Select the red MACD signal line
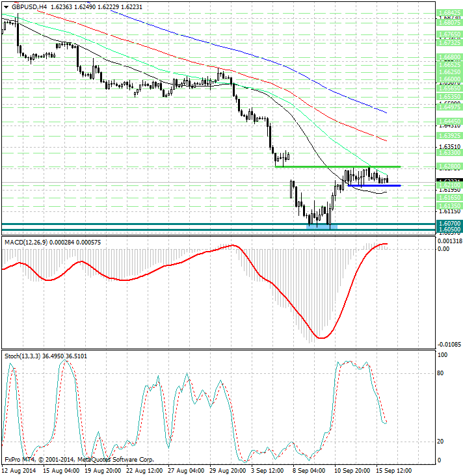Screen dimensions: 463x476 click(194, 291)
